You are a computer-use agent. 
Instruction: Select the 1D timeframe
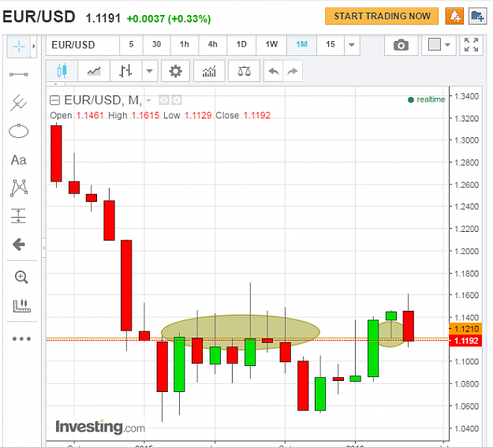(x=241, y=44)
